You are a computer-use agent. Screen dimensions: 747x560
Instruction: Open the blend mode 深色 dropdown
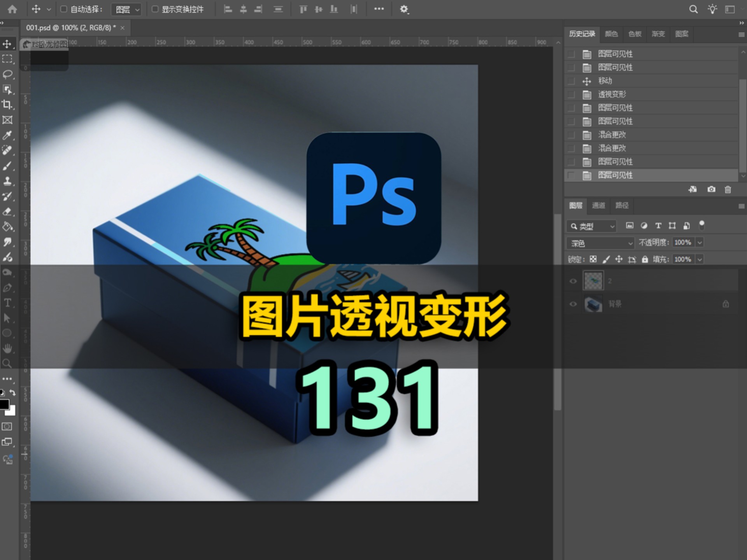600,243
